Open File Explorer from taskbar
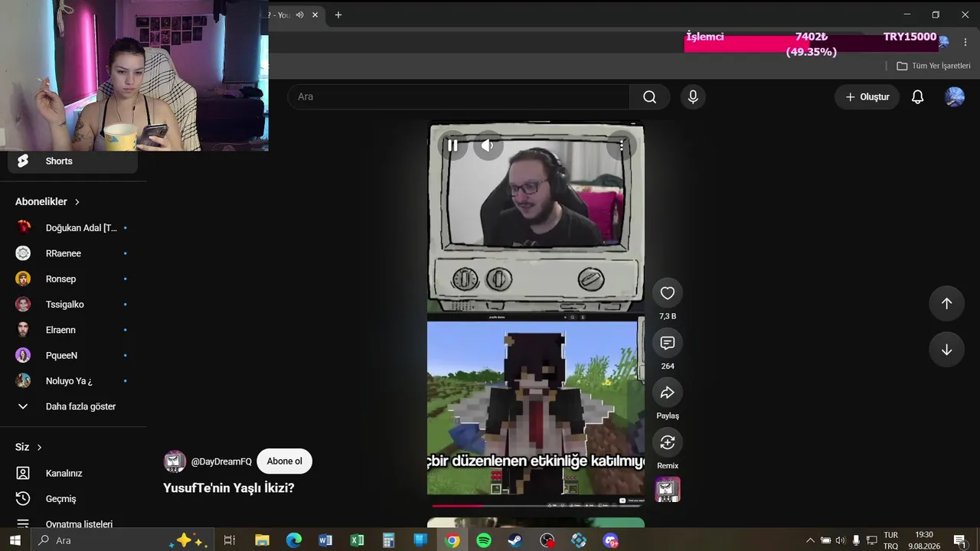 pyautogui.click(x=262, y=540)
